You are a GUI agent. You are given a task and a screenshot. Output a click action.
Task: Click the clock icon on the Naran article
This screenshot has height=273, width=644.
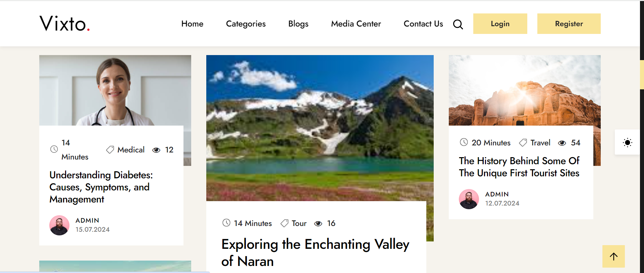226,223
